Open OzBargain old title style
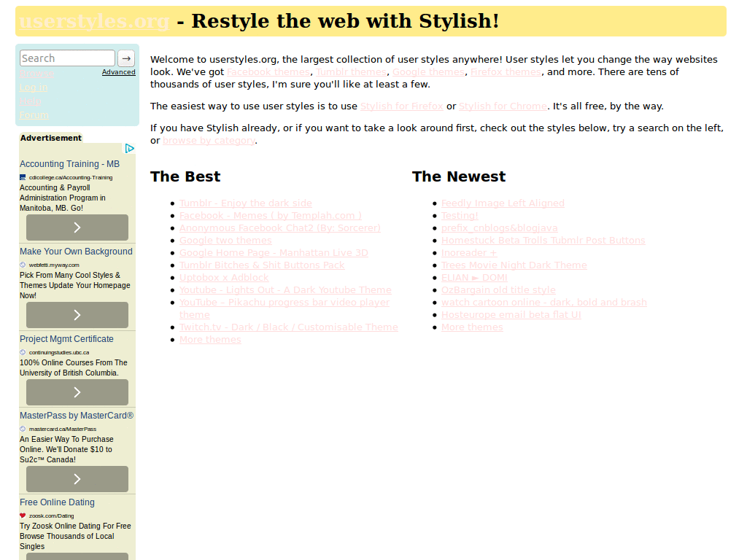The height and width of the screenshot is (560, 747). point(498,290)
